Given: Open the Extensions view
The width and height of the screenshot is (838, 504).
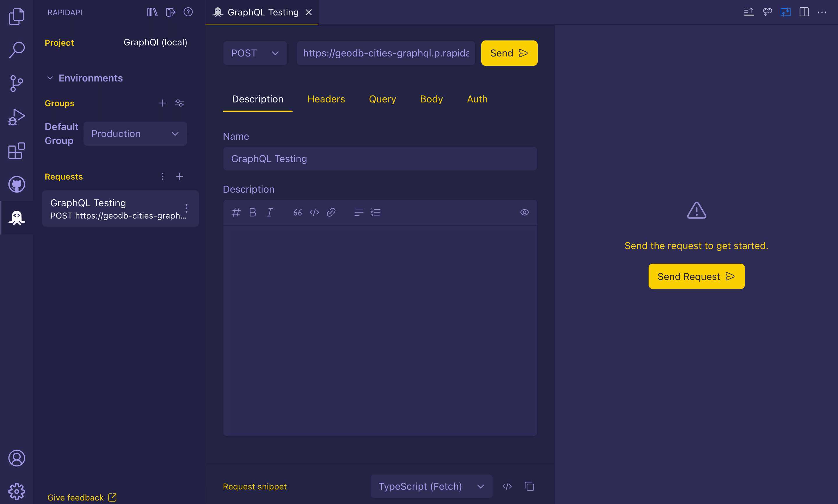Looking at the screenshot, I should [x=16, y=151].
